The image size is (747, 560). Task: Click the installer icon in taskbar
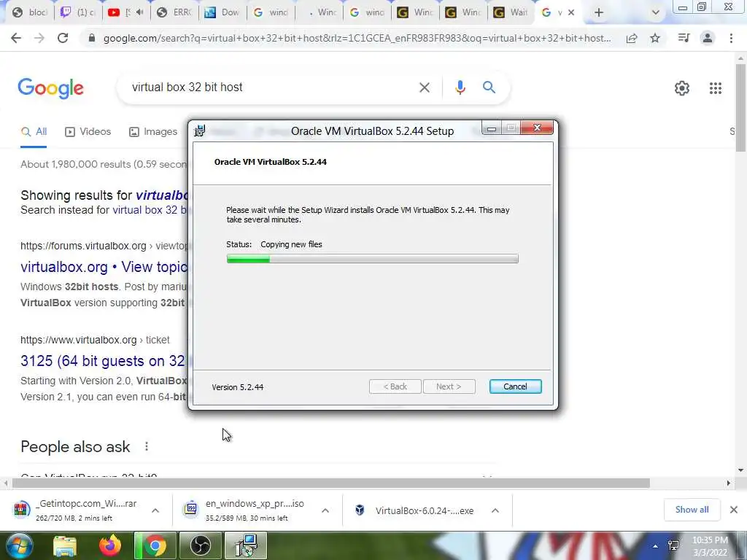(x=247, y=545)
